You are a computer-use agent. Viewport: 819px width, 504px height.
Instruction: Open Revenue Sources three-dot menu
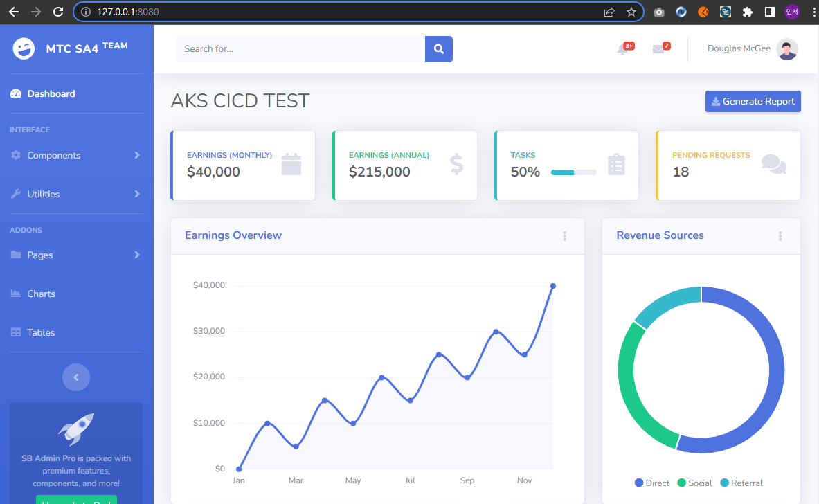point(780,236)
